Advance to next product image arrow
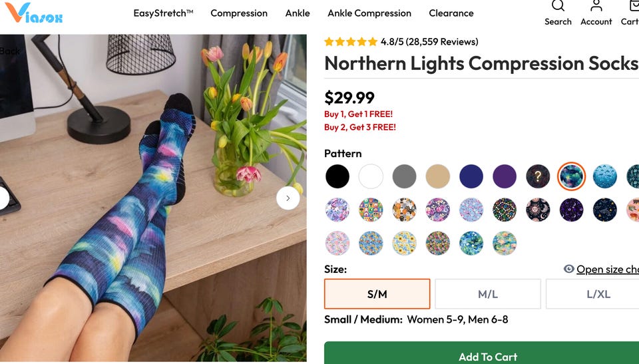This screenshot has height=364, width=639. tap(288, 198)
